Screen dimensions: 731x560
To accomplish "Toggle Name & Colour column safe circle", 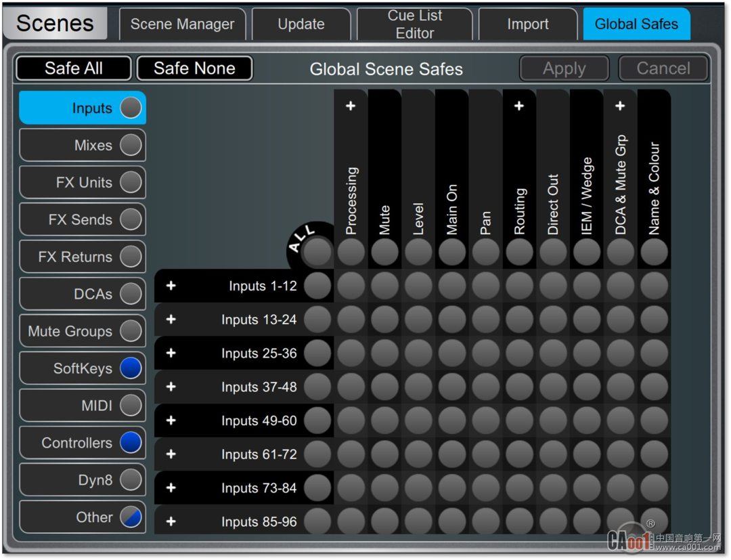I will click(x=654, y=253).
